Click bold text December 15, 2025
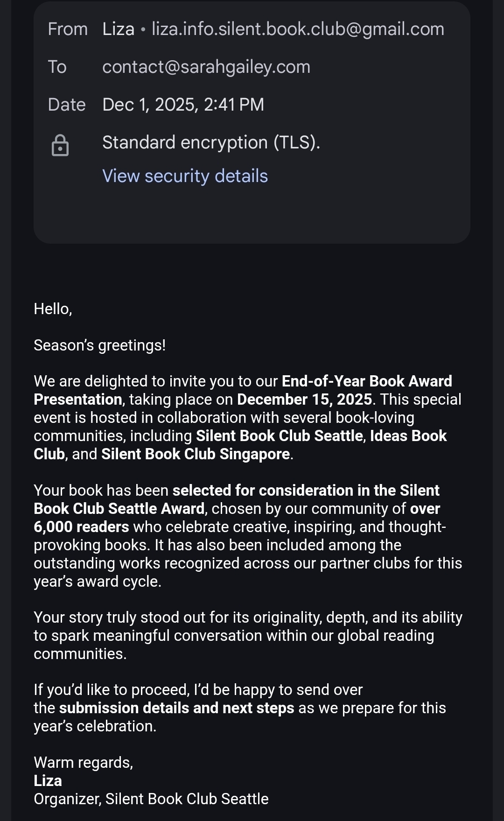The height and width of the screenshot is (821, 504). (x=304, y=400)
